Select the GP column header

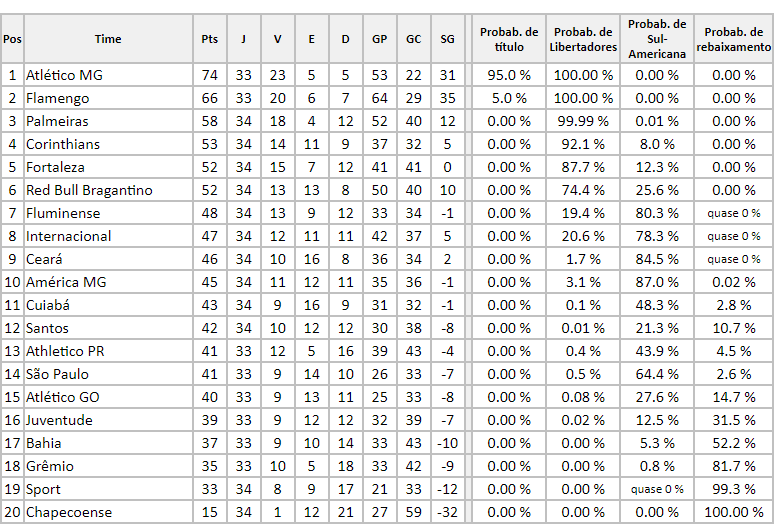(380, 39)
